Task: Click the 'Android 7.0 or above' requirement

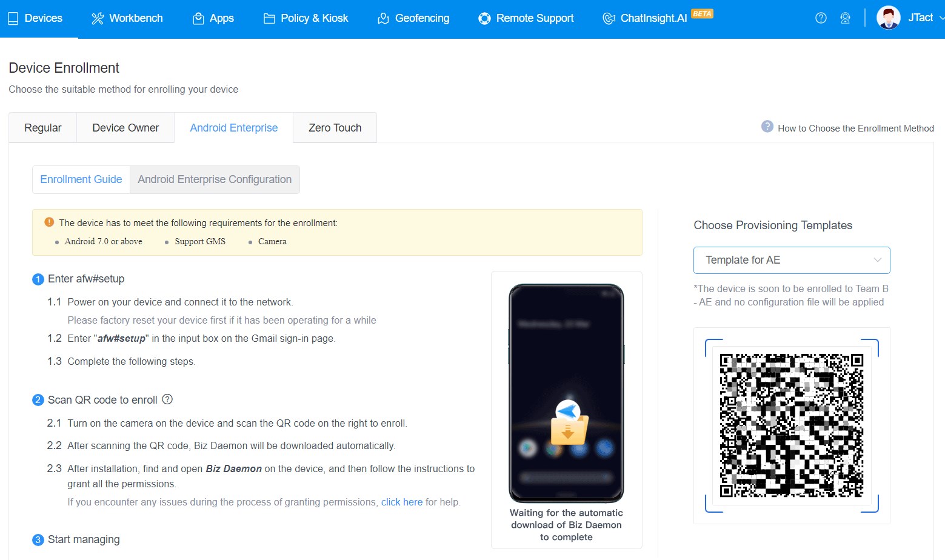Action: (x=104, y=241)
